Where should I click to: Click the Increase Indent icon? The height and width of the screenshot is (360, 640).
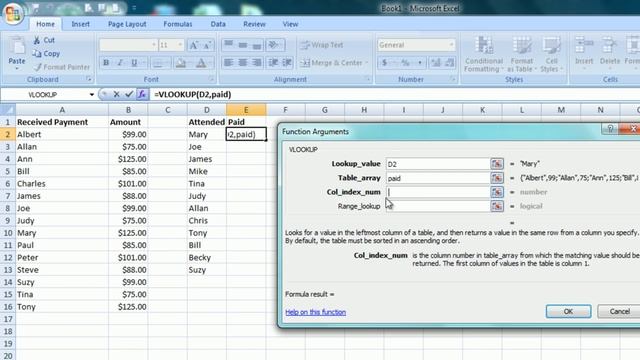coord(287,62)
